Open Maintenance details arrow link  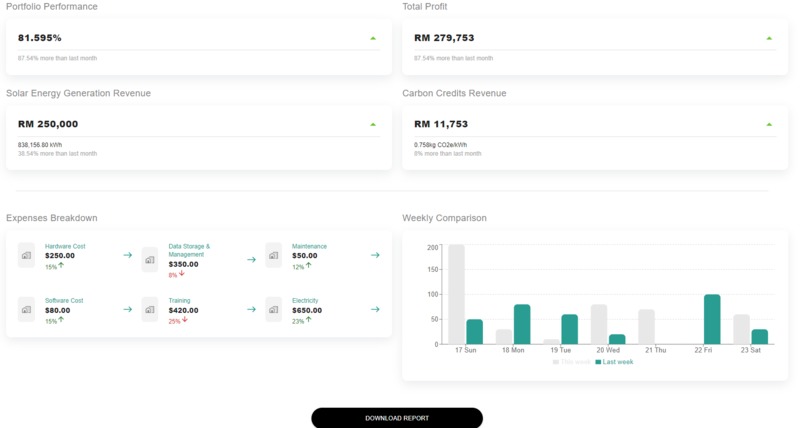[375, 255]
